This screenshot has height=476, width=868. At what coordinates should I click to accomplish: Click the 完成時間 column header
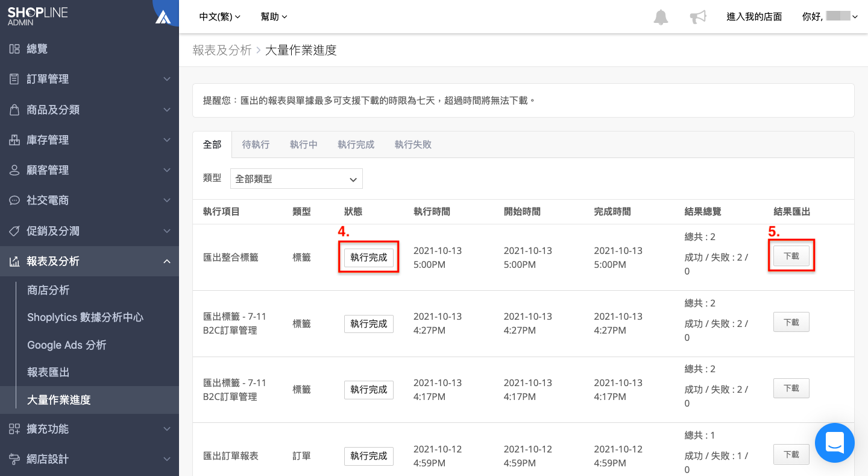(x=612, y=212)
